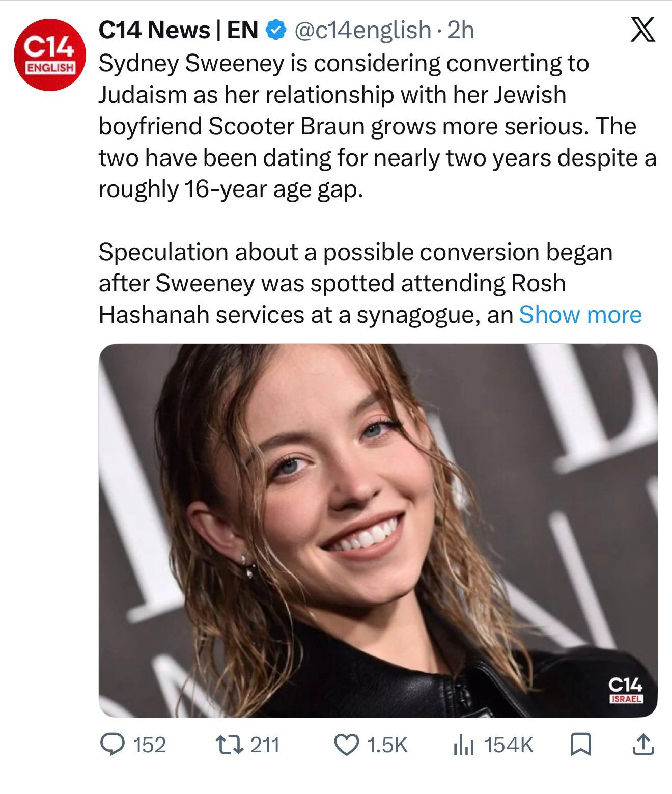Open the C14 News | EN account name
This screenshot has height=794, width=672.
click(178, 30)
